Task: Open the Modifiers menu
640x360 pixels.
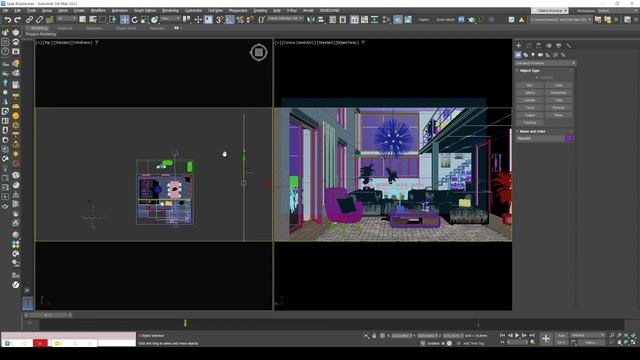Action: point(98,10)
